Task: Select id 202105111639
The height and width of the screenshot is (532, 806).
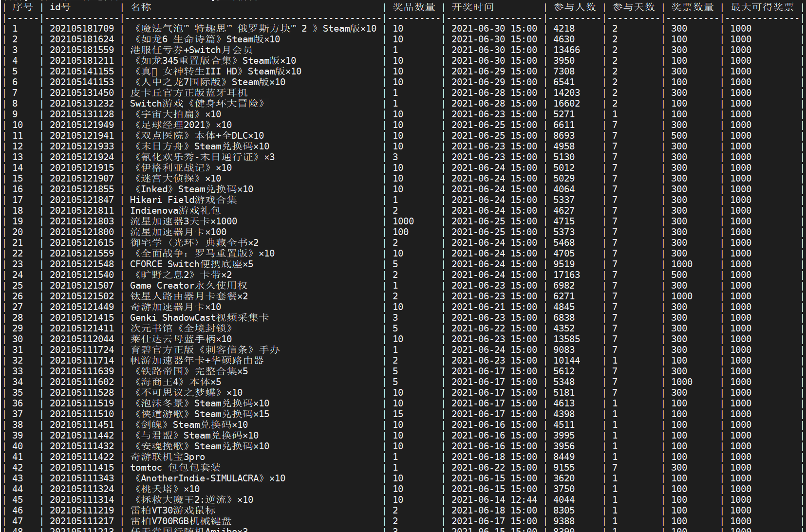Action: (82, 371)
